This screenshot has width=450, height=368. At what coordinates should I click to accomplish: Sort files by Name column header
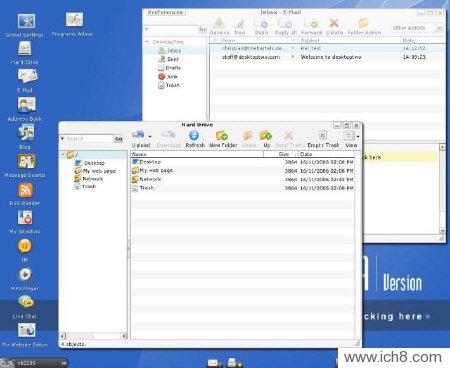coord(197,154)
